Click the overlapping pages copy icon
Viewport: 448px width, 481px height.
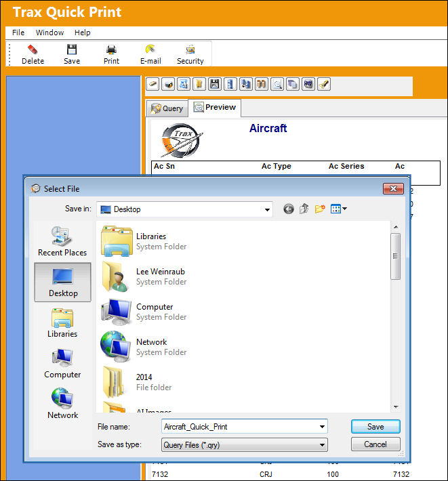pos(293,84)
